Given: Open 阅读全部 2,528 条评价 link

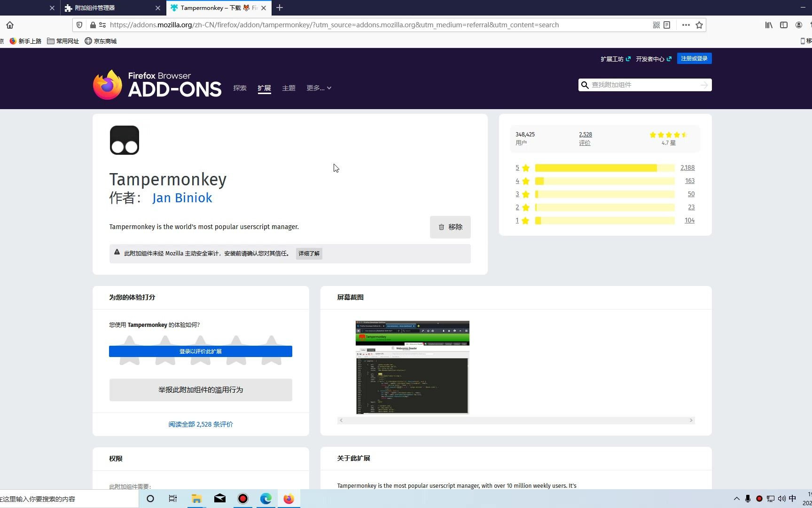Looking at the screenshot, I should click(x=201, y=424).
